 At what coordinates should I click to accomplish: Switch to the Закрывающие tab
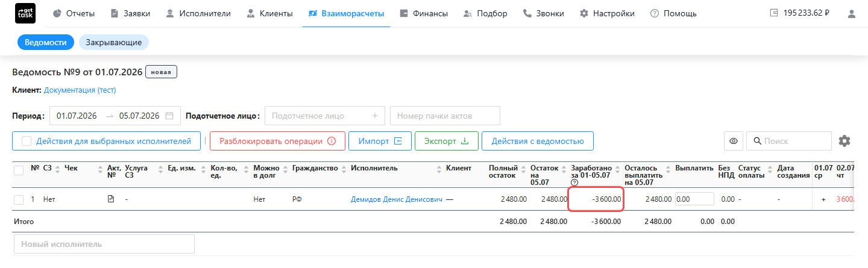(113, 42)
